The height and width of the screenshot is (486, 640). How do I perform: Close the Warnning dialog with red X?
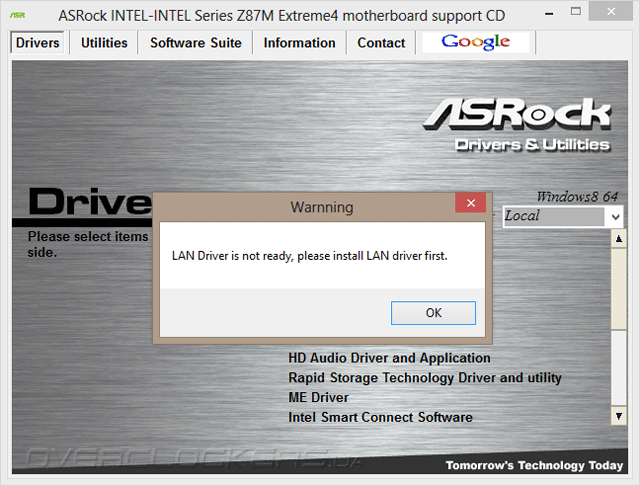tap(471, 203)
